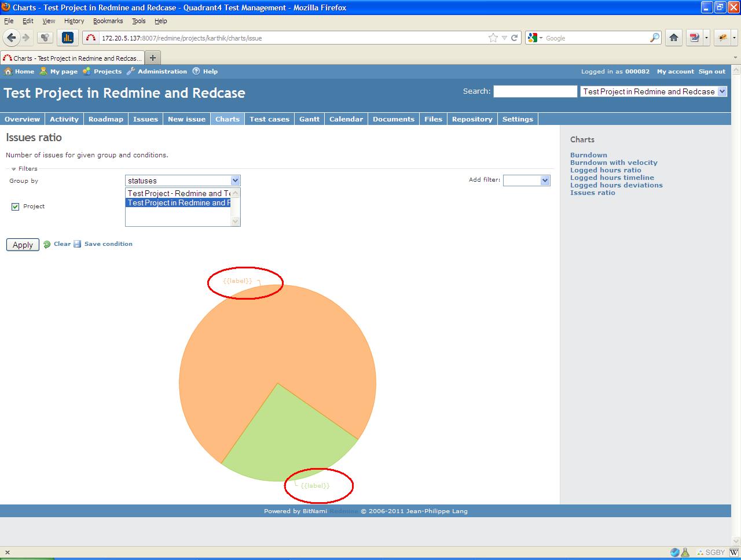The image size is (741, 560).
Task: Click the Firebug beetle icon
Action: 722,38
